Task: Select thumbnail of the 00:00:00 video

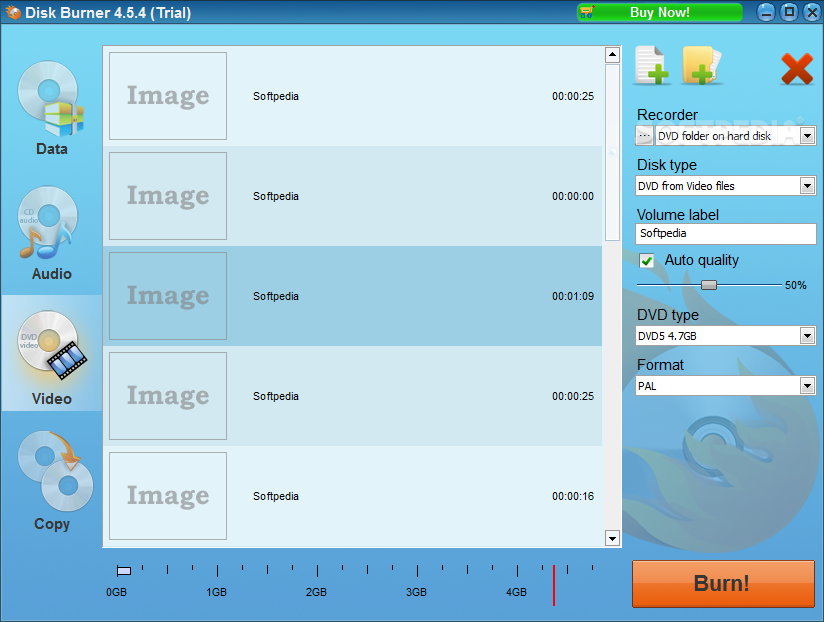Action: [168, 196]
